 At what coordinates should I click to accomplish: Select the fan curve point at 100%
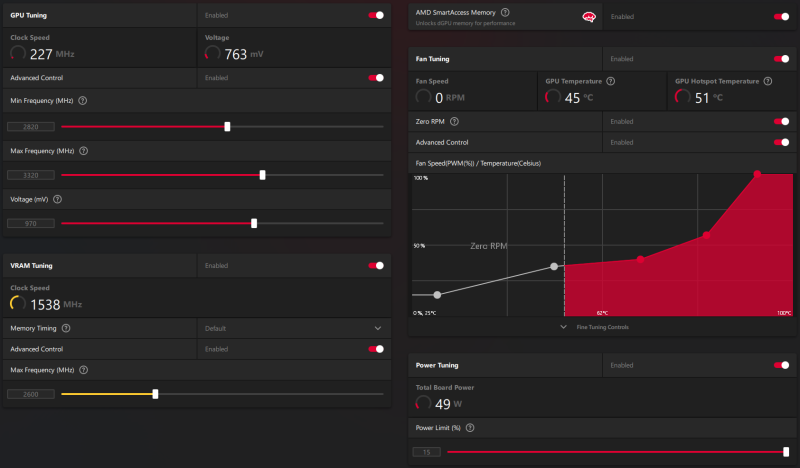[757, 174]
